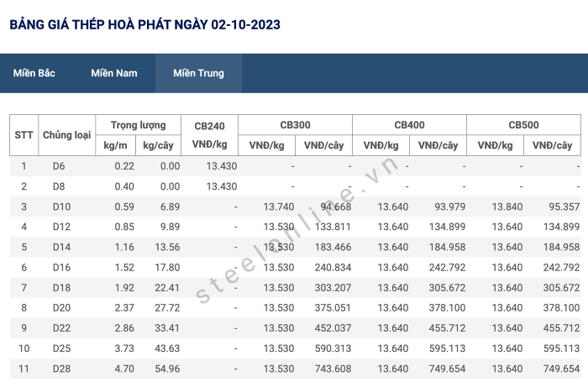
Task: Click the 0.22 kg/m value for D6
Action: pos(124,166)
